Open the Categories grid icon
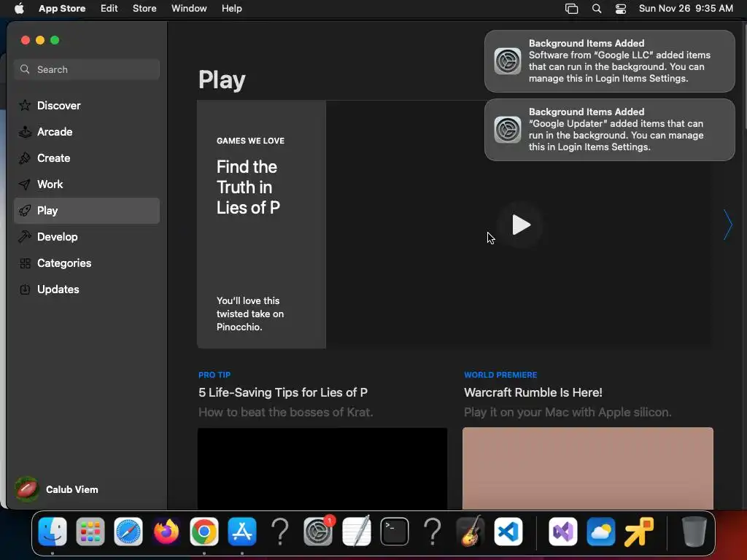 pyautogui.click(x=25, y=263)
